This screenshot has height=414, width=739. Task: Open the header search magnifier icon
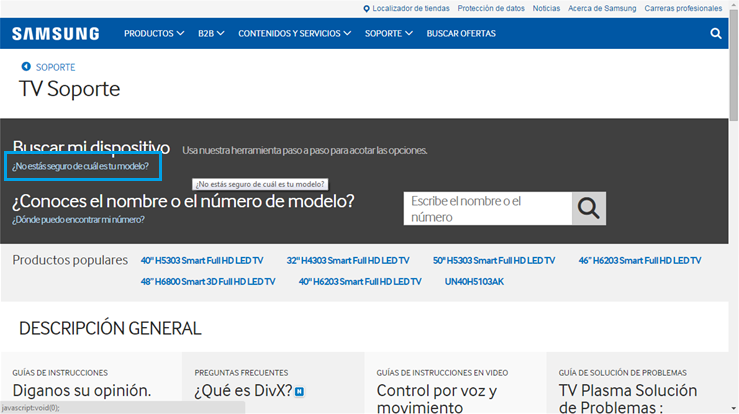715,33
